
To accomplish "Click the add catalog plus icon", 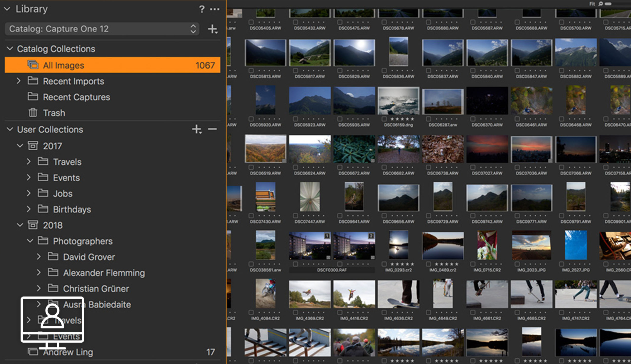I will [x=212, y=29].
